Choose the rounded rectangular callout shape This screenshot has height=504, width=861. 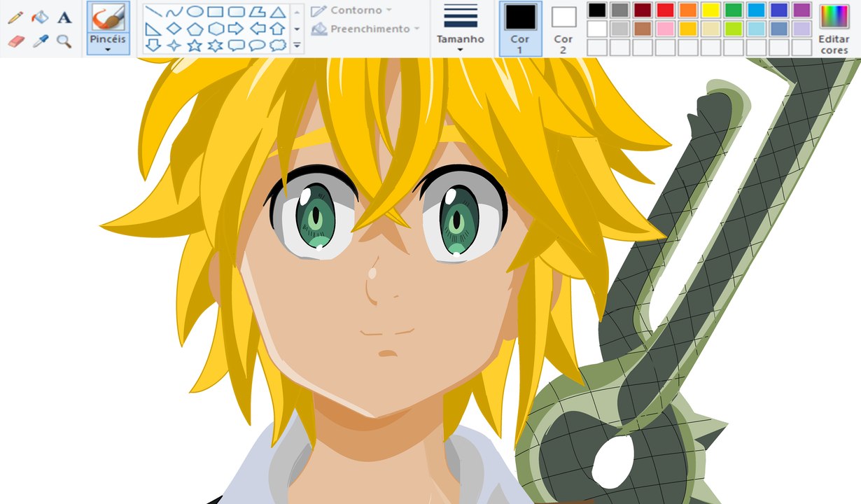click(x=237, y=45)
